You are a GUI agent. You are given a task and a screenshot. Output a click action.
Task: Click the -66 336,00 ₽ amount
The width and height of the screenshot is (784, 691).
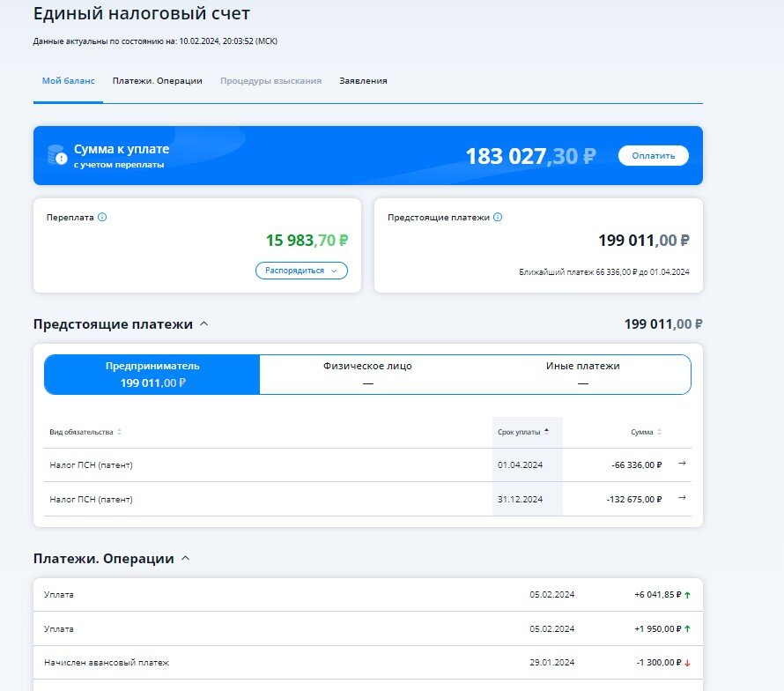point(637,464)
